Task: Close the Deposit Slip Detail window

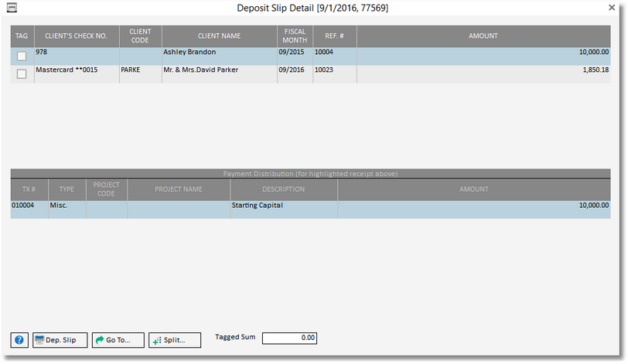Action: (x=612, y=8)
